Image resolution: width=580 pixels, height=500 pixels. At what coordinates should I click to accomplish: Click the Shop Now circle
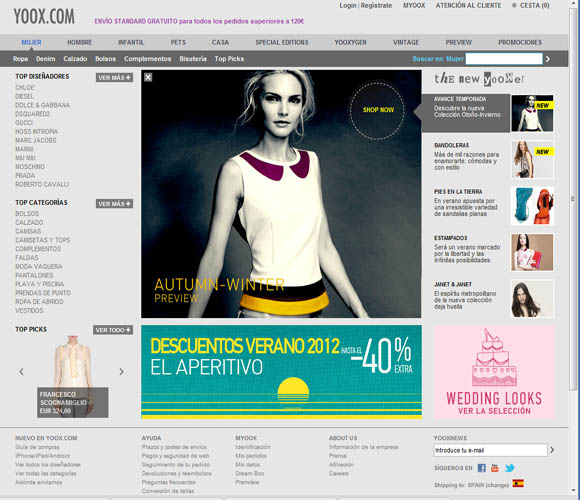(x=377, y=110)
